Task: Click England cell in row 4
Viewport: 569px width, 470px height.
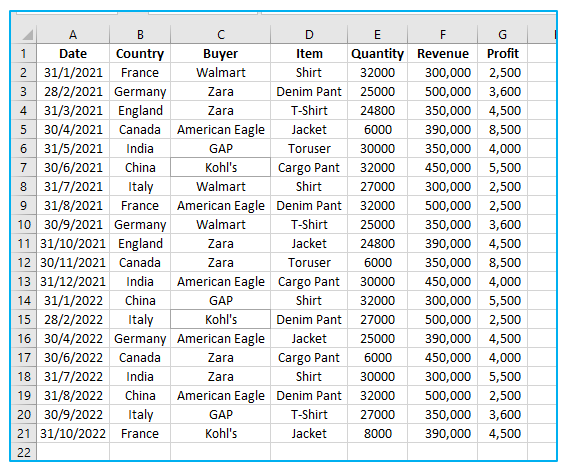Action: (140, 110)
